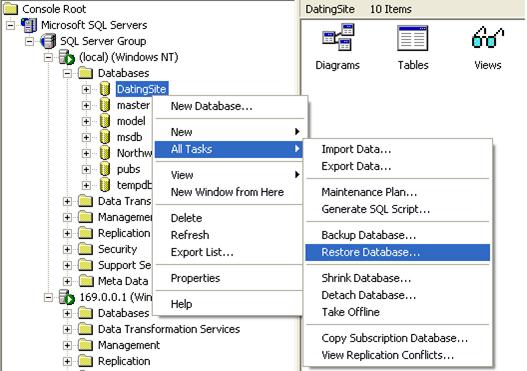Screen dimensions: 527x371
Task: Select Export Data... in All Tasks
Action: tap(398, 166)
